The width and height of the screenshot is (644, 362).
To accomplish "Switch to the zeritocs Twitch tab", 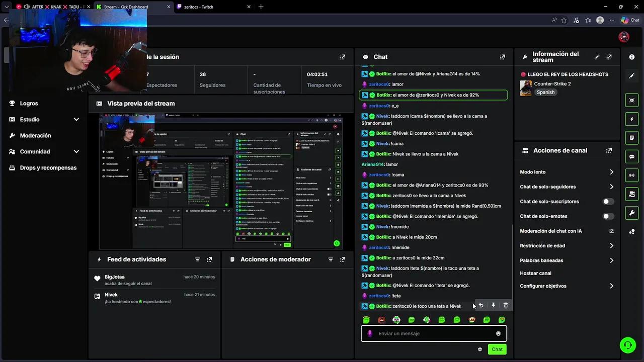I will (x=198, y=7).
